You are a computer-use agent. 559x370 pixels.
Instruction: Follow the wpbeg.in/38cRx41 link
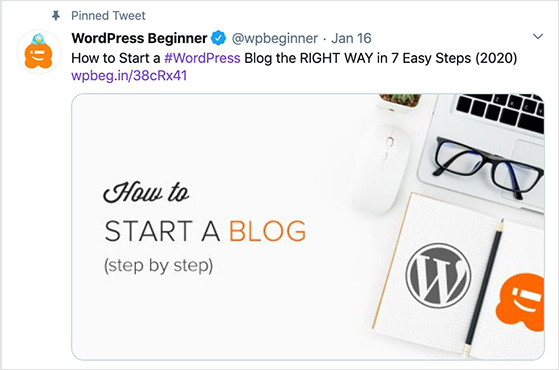tap(129, 76)
